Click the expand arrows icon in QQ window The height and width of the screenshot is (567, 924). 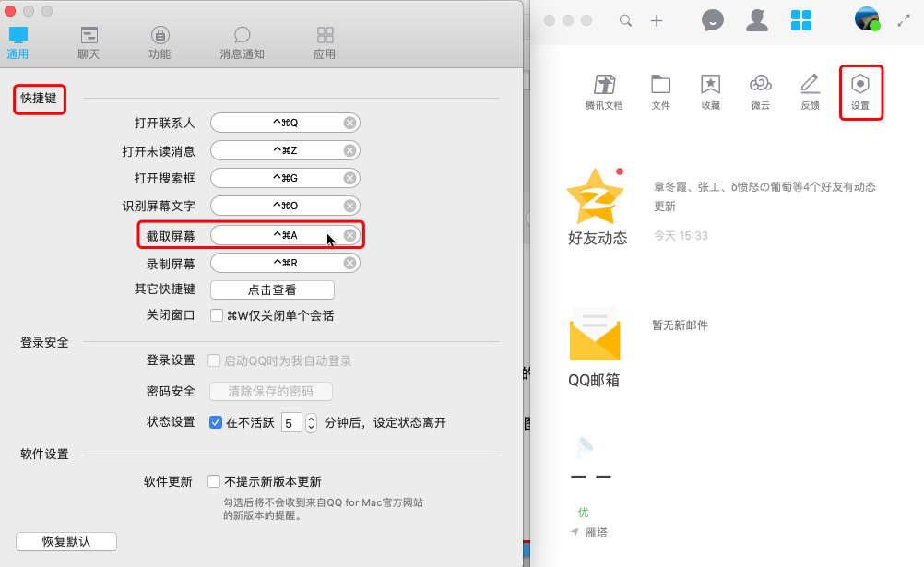coord(904,20)
